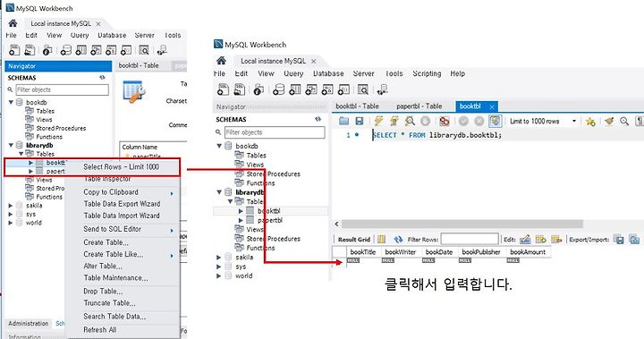Screen dimensions: 644x339
Task: Open find panel magnifier icon in editor toolbar
Action: 624,121
